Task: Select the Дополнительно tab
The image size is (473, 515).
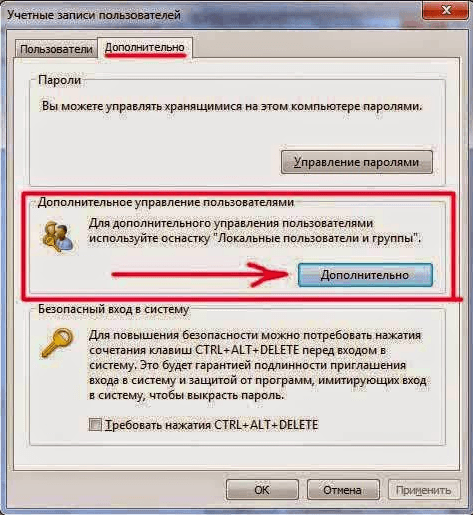Action: coord(145,48)
